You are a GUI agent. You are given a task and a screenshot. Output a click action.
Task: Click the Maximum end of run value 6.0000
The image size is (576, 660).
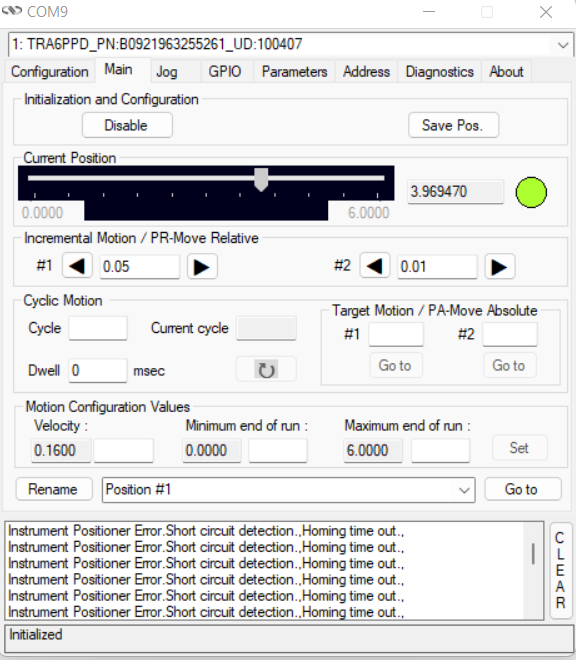pos(373,450)
